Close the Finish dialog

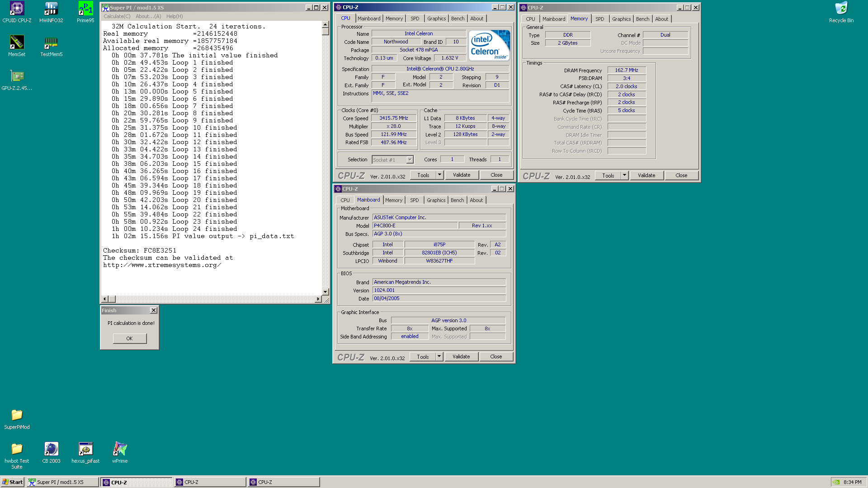[x=154, y=310]
